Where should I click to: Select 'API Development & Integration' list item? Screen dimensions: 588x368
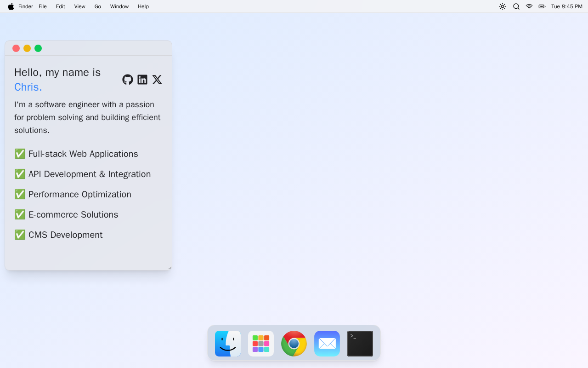pyautogui.click(x=83, y=174)
